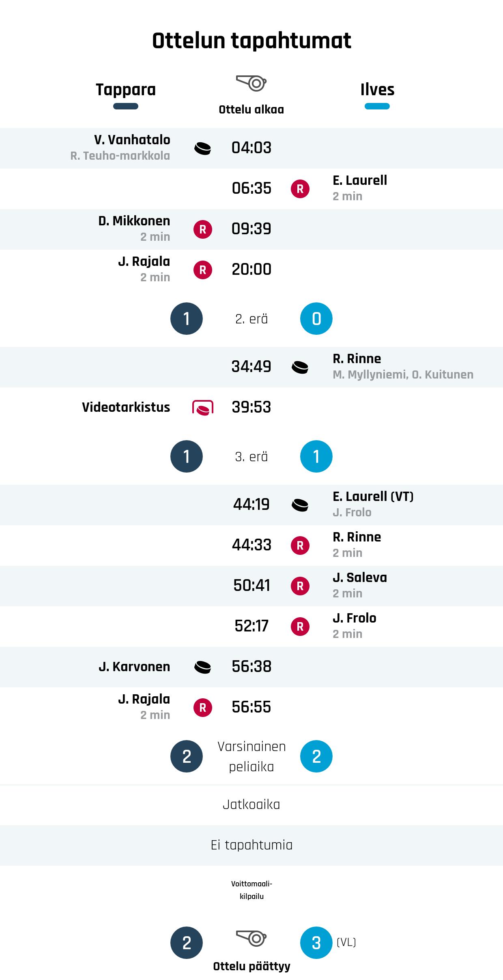
Task: Click the Ilves final score 3 badge
Action: [316, 943]
